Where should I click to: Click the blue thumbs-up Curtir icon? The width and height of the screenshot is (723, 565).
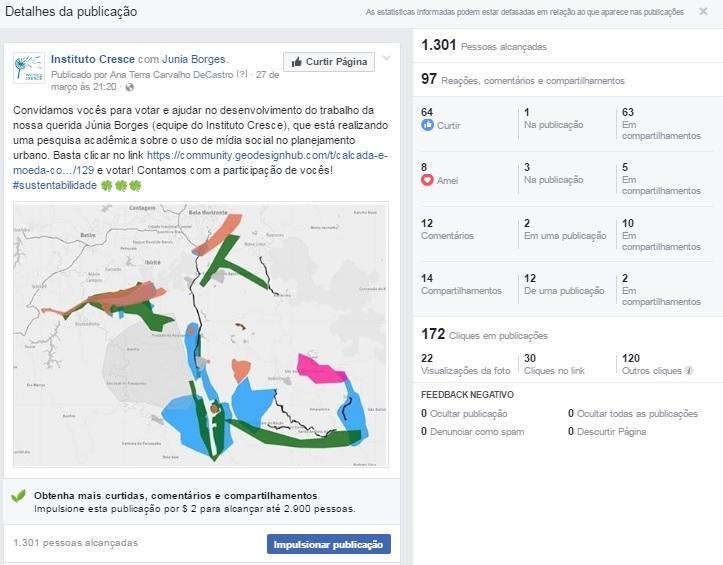coord(428,125)
